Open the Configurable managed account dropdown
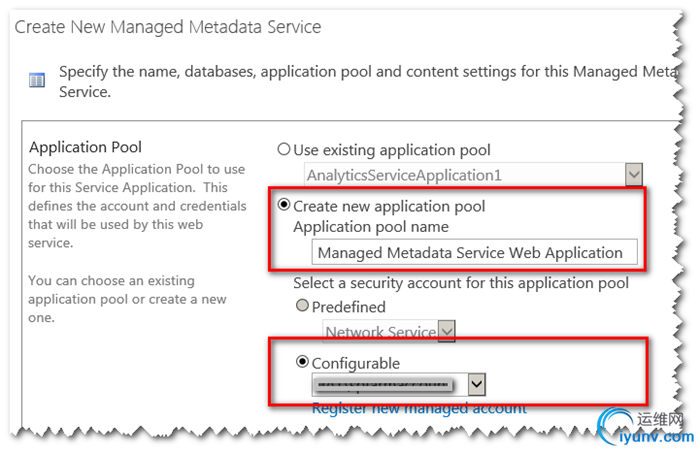The image size is (700, 453). (x=477, y=384)
